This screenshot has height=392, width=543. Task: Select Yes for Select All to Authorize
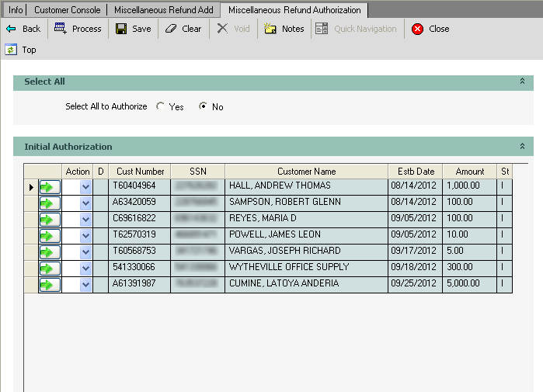click(161, 106)
